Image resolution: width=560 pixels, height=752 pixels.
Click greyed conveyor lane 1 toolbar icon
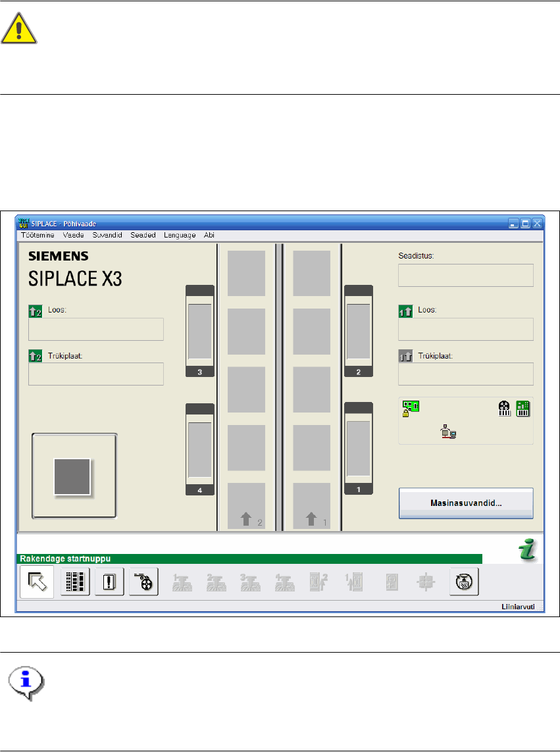354,582
